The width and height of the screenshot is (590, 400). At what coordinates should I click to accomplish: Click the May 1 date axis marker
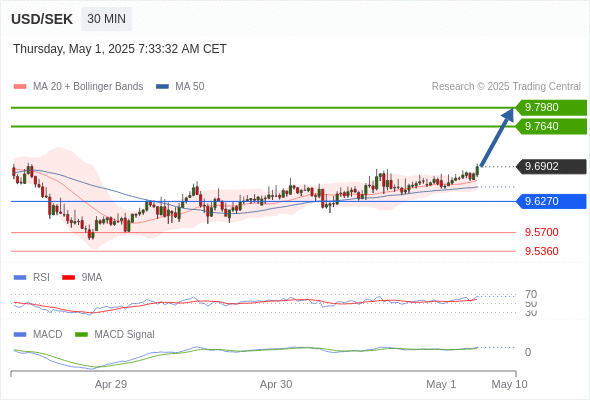pyautogui.click(x=441, y=384)
